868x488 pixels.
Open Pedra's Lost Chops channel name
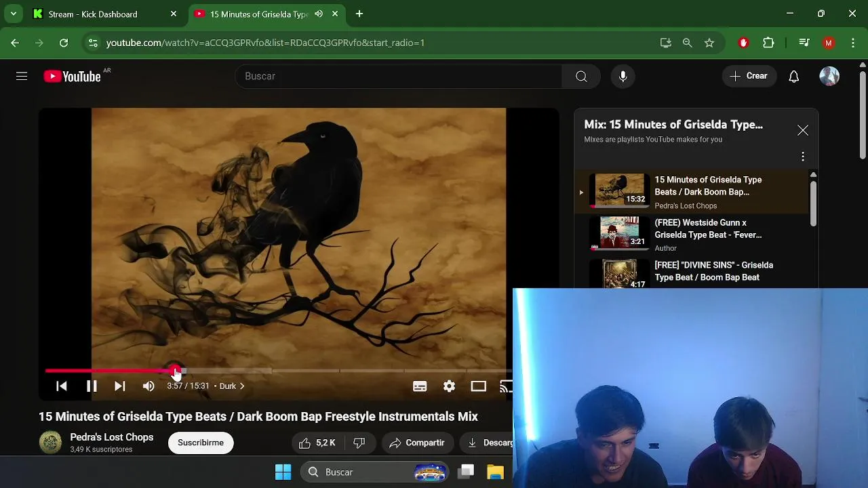[x=112, y=437]
